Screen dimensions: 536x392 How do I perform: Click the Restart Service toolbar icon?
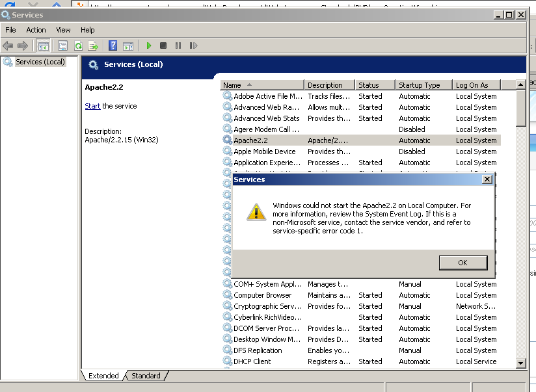pos(193,46)
